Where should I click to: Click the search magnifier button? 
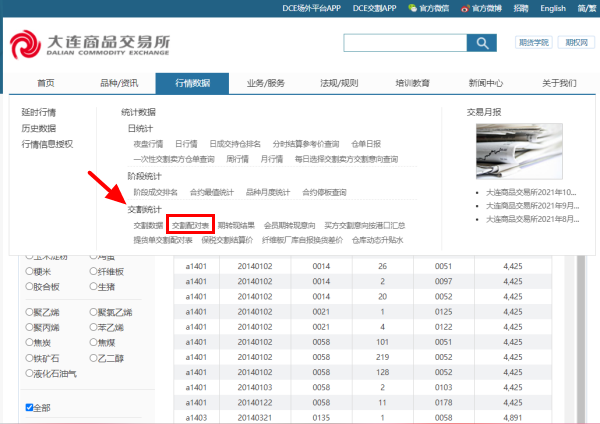pyautogui.click(x=482, y=43)
